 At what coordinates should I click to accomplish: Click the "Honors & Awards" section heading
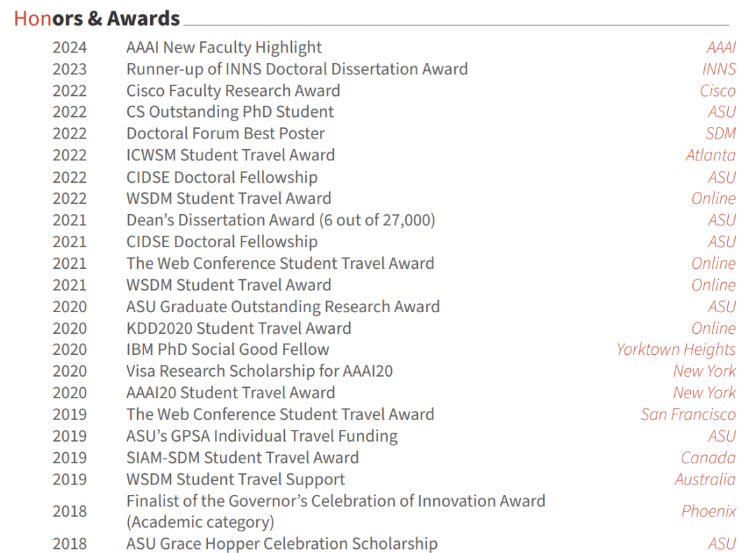[x=97, y=18]
